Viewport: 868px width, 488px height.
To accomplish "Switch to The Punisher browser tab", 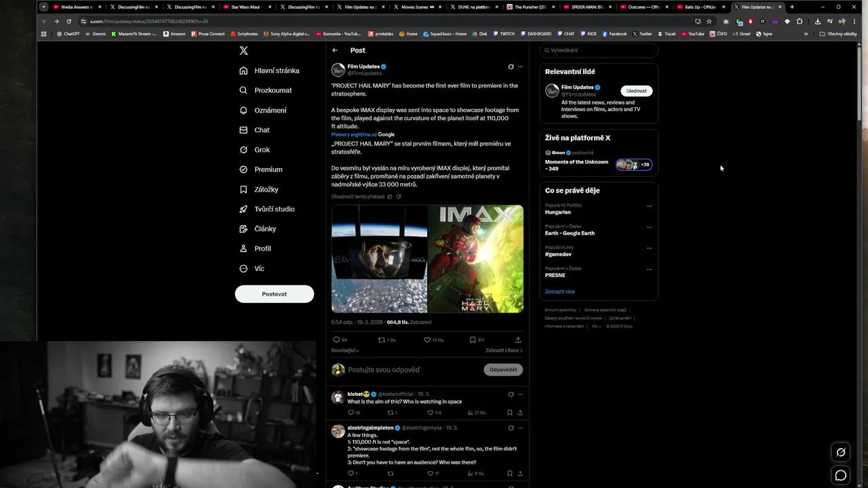I will [530, 7].
